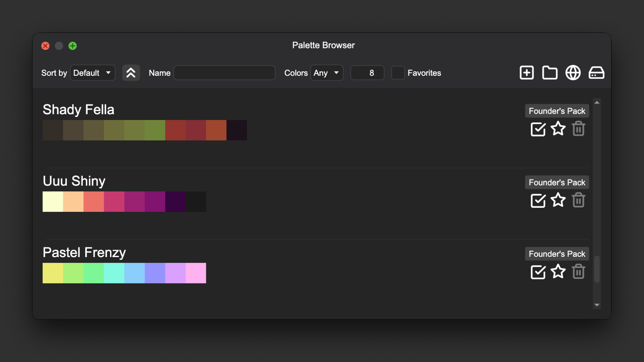Viewport: 644px width, 362px height.
Task: Click the Founder's Pack tag on Shady Fella
Action: 556,111
